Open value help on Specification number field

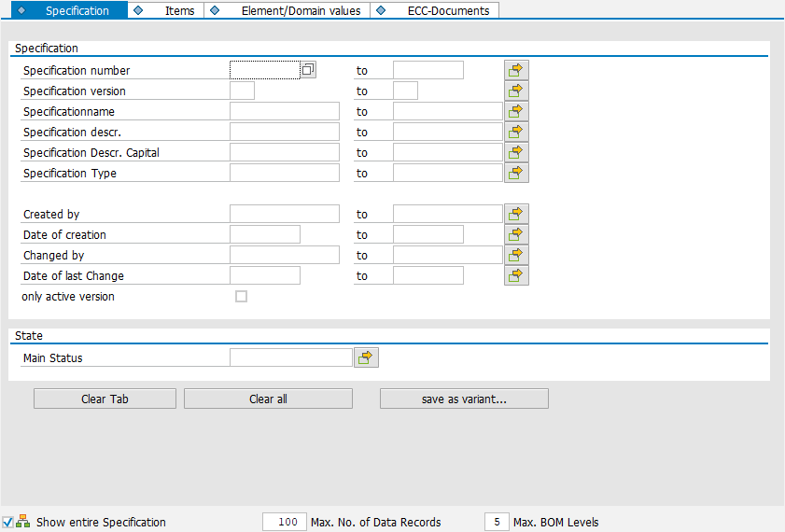(308, 70)
